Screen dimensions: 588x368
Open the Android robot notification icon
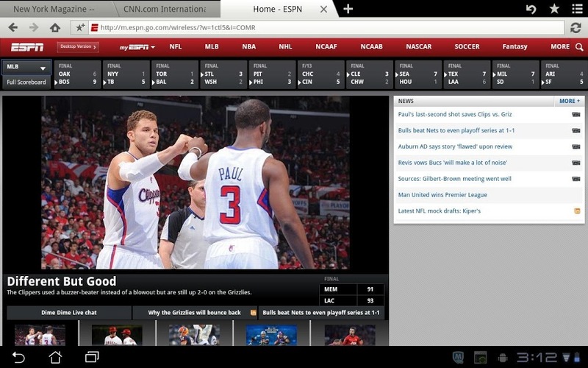[x=503, y=358]
